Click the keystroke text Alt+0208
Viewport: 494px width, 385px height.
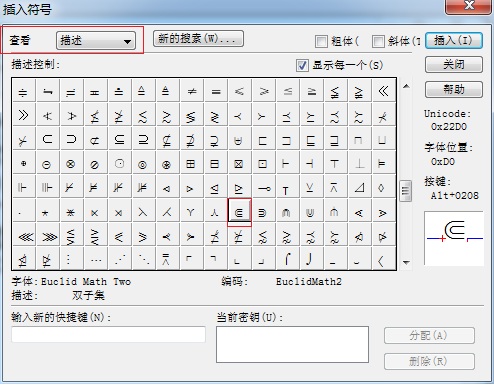pos(455,195)
